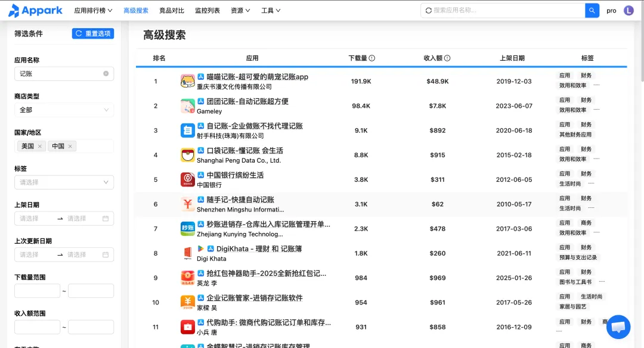Expand more tags for 口袋记账 row

[x=596, y=159]
